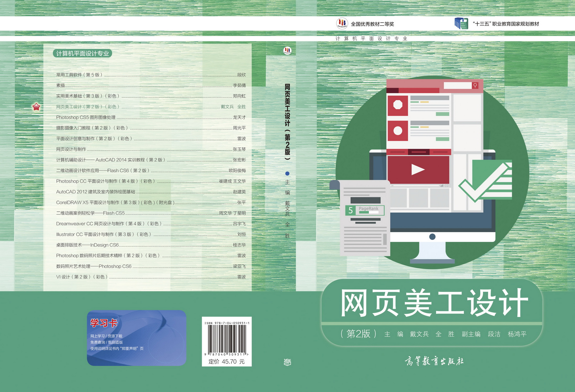The image size is (575, 392).
Task: Click the price 定价 45.70 元
Action: [x=227, y=361]
